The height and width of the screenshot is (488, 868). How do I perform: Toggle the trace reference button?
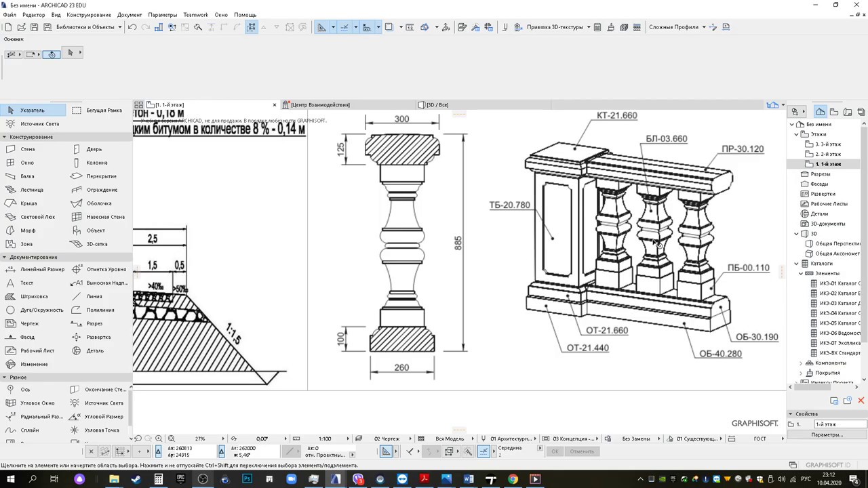coord(389,27)
